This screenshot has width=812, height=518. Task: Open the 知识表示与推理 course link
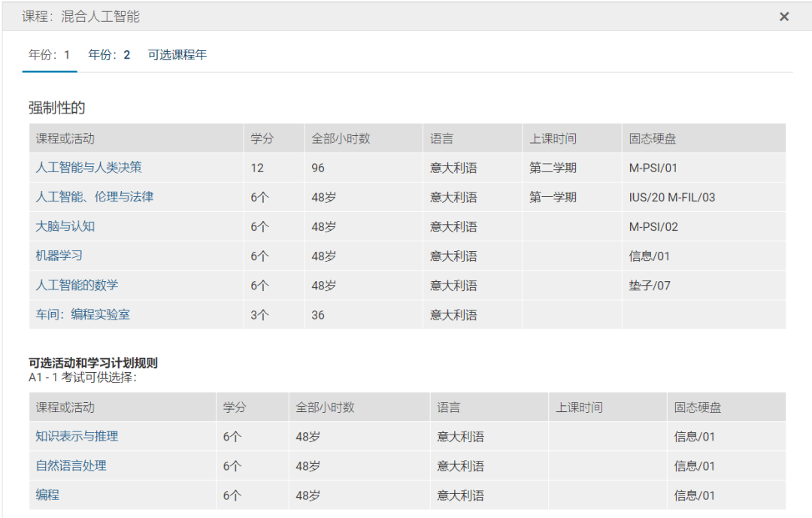[x=77, y=436]
